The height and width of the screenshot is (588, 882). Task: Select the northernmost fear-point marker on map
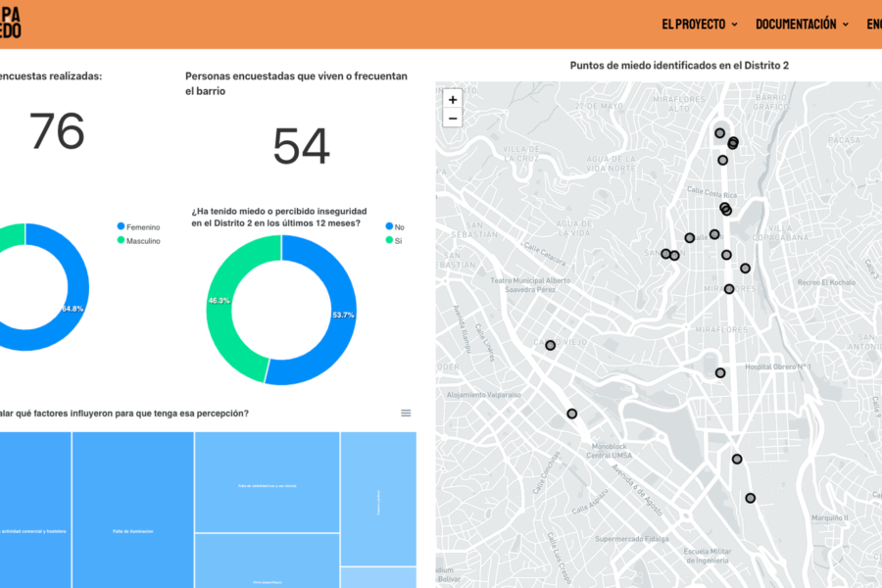click(x=719, y=133)
